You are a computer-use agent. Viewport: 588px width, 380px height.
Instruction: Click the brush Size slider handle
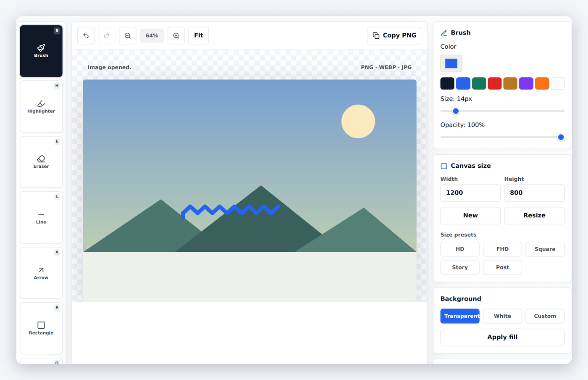456,111
